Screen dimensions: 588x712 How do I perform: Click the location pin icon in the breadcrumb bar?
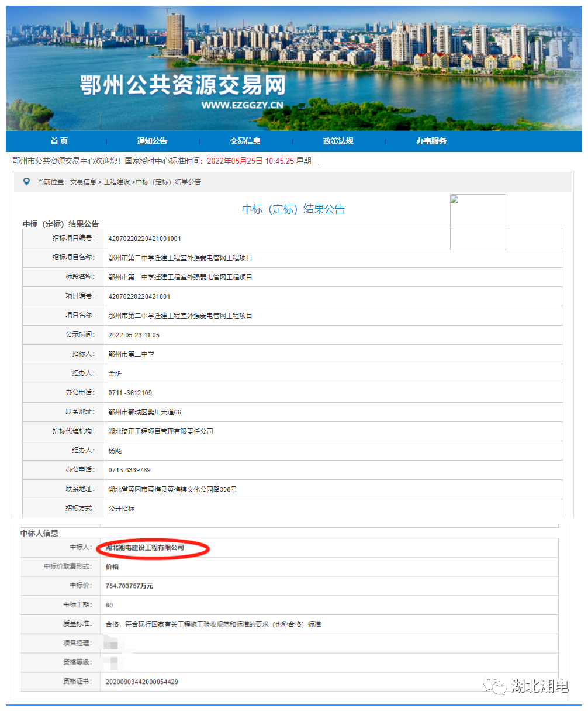tap(25, 182)
